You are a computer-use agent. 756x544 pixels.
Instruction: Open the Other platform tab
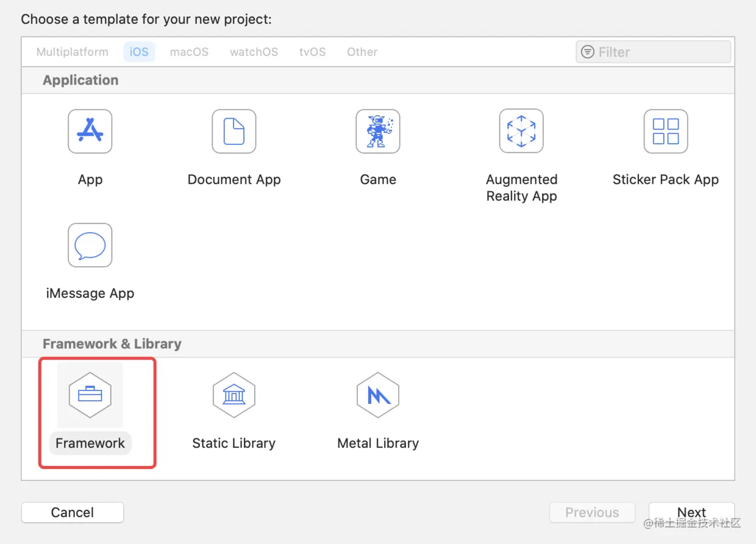tap(362, 52)
